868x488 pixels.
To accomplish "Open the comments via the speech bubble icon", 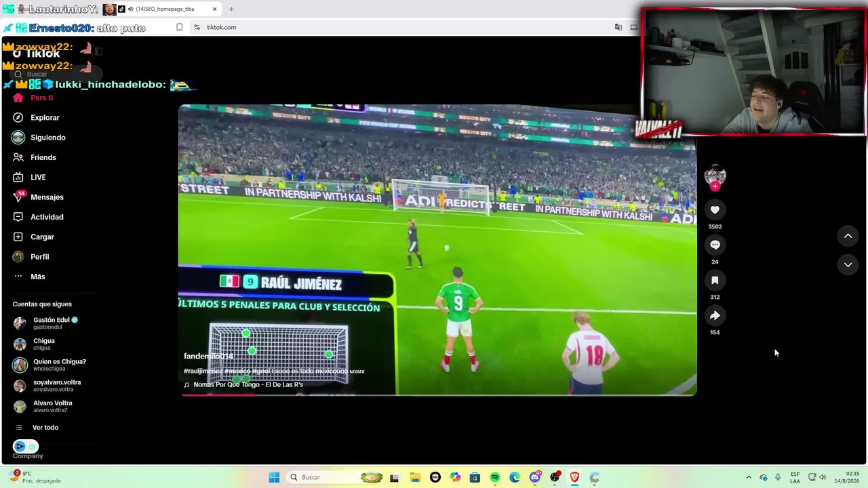I will point(715,245).
